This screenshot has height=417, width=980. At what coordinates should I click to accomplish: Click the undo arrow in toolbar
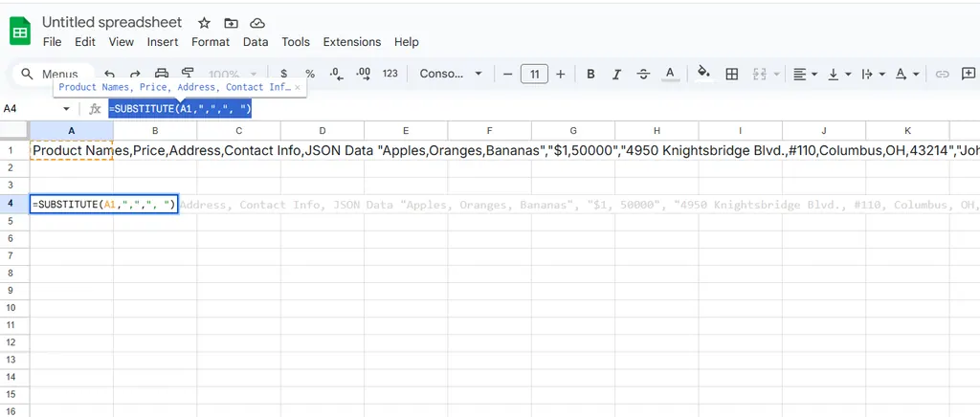[110, 74]
